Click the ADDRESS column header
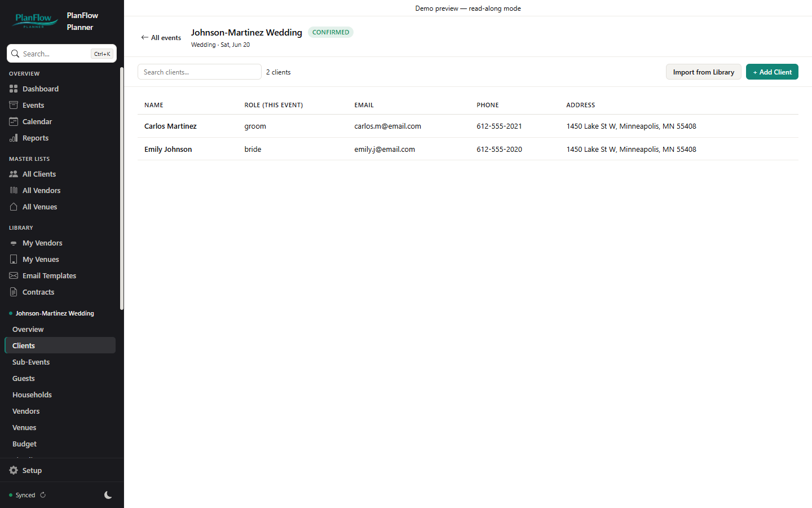 coord(580,105)
